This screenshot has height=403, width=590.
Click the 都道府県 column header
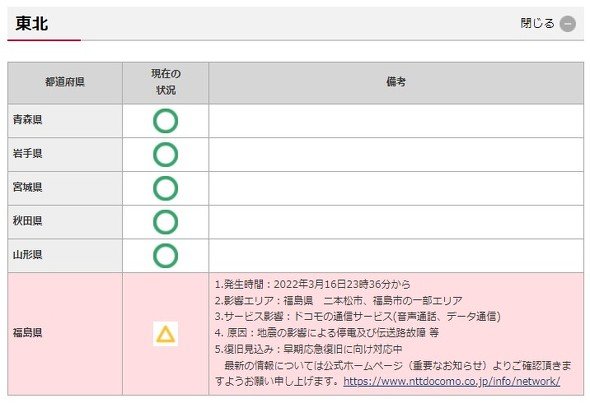point(65,82)
